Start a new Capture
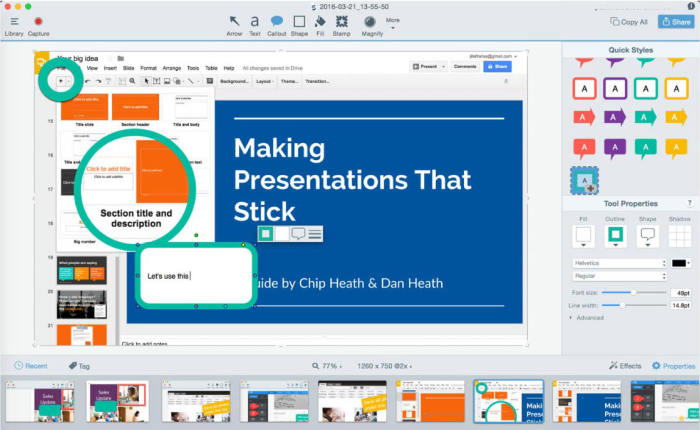The image size is (700, 430). [x=38, y=26]
